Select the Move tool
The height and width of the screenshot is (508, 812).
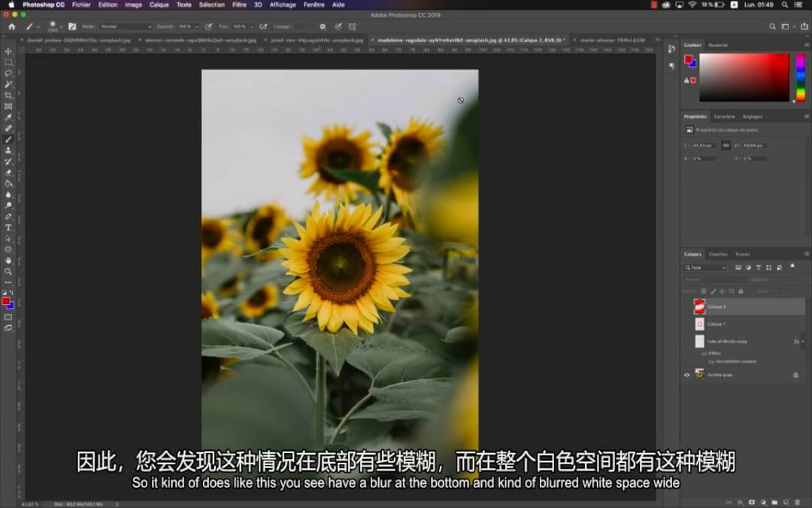tap(8, 52)
